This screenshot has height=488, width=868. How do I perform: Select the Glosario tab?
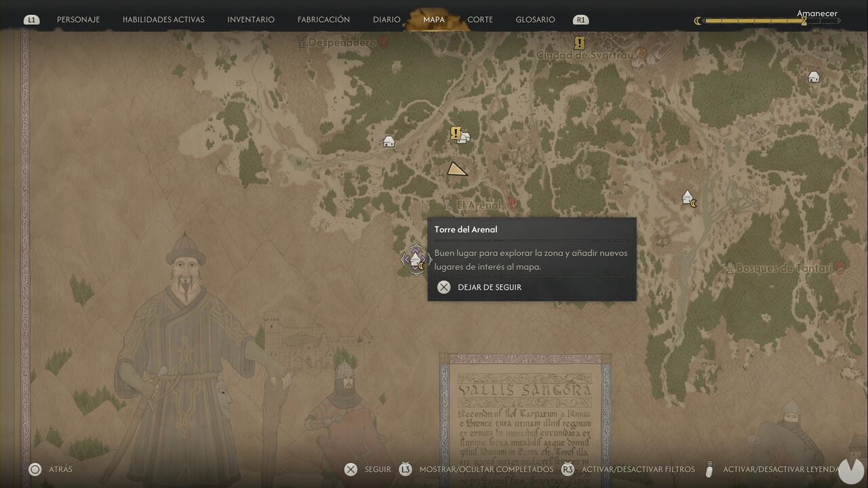pyautogui.click(x=535, y=20)
